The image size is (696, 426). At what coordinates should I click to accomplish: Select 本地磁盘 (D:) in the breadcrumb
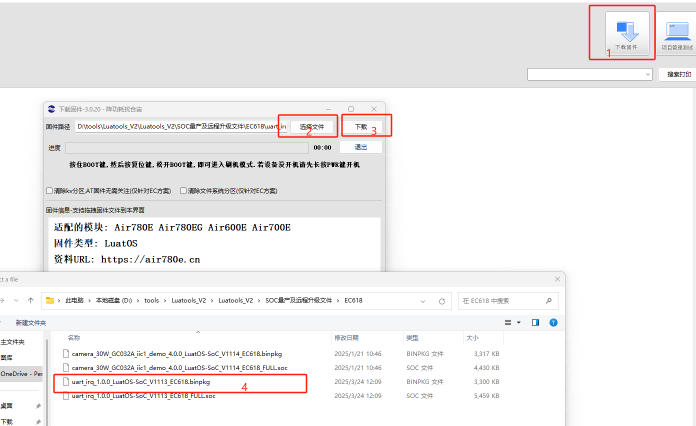114,300
